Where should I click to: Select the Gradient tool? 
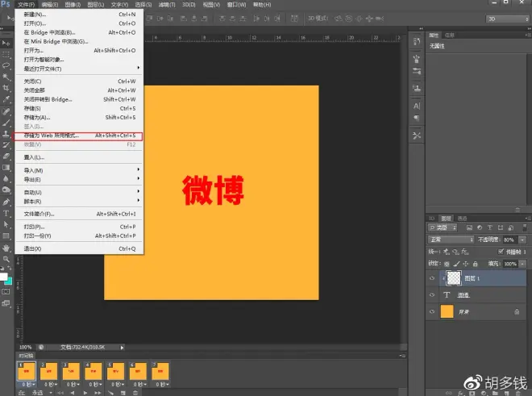click(x=6, y=168)
